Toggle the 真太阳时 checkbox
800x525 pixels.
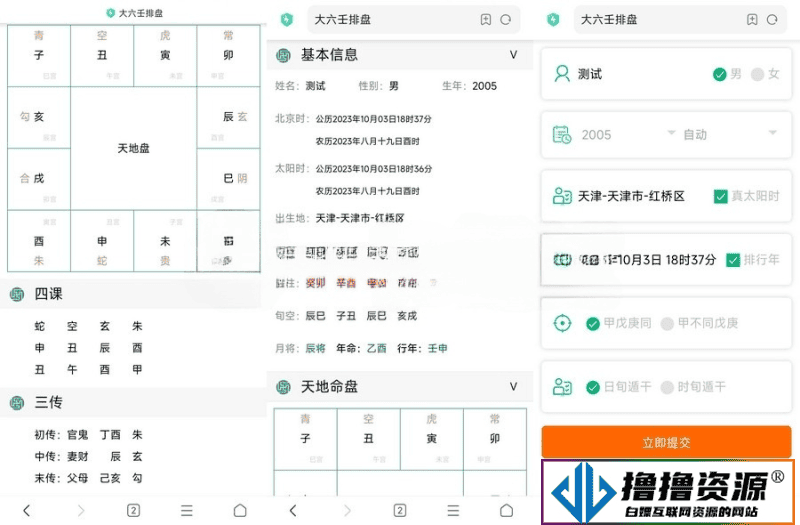720,196
